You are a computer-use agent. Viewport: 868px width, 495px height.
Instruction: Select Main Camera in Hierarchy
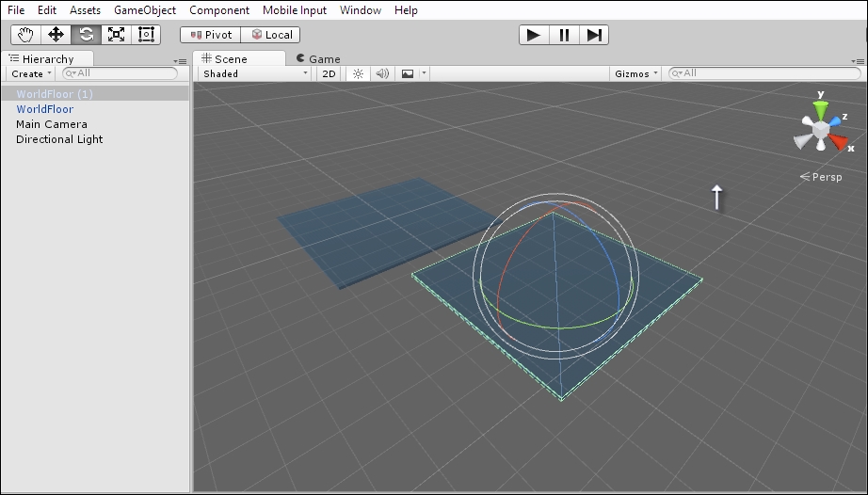pos(52,124)
